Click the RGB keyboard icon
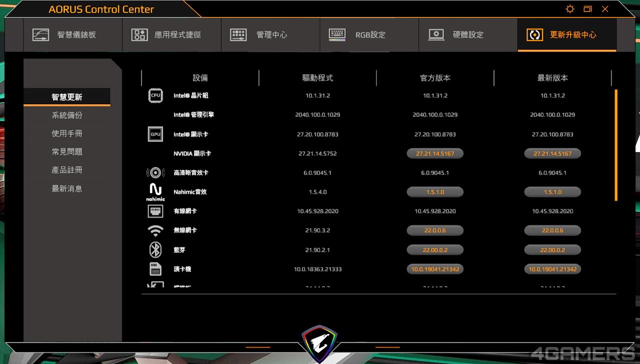 [337, 34]
